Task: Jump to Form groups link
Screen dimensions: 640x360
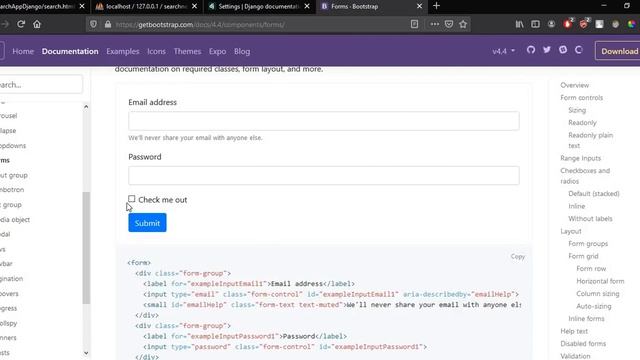Action: pyautogui.click(x=588, y=244)
